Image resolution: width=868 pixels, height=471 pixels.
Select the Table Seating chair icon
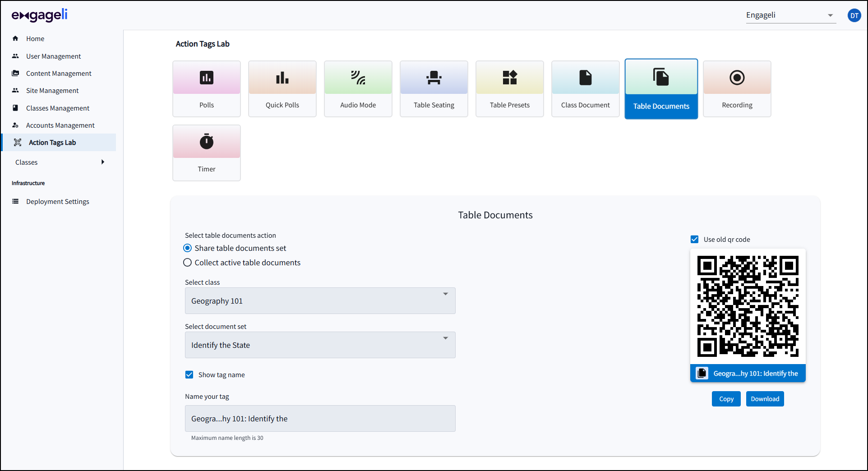pos(434,78)
